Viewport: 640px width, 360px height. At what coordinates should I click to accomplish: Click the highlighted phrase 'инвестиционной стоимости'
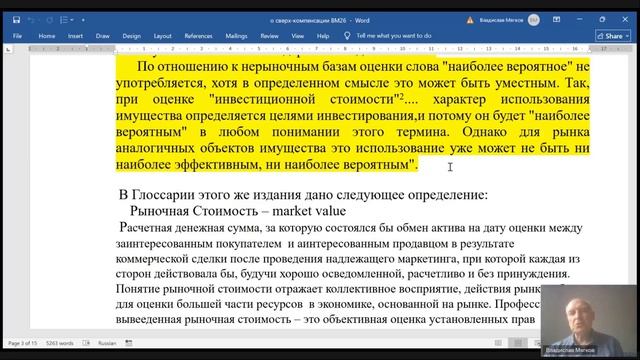click(304, 99)
